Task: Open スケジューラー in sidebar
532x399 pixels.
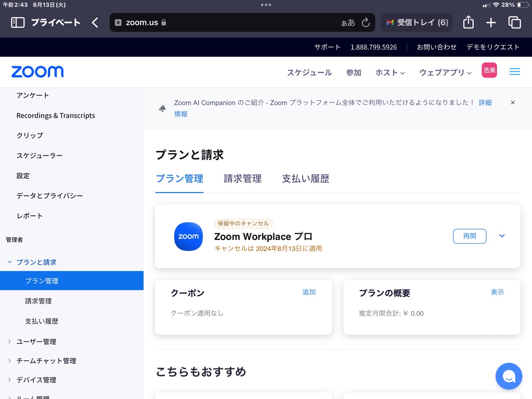Action: pyautogui.click(x=40, y=156)
